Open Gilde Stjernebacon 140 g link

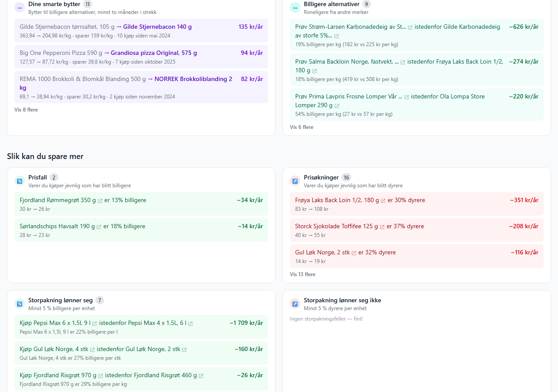pos(157,27)
